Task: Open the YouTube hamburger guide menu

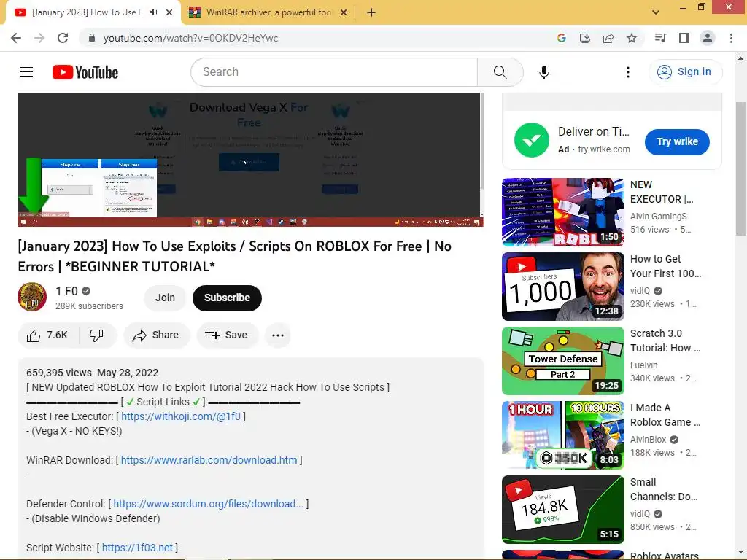Action: pyautogui.click(x=26, y=72)
